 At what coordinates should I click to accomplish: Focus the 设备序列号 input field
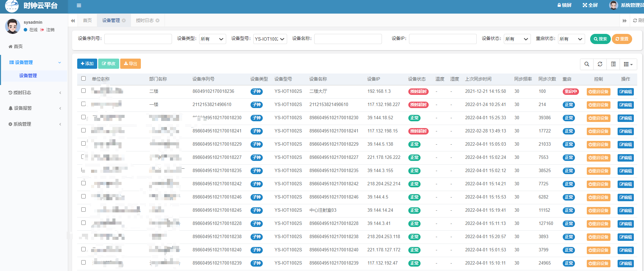pyautogui.click(x=138, y=39)
